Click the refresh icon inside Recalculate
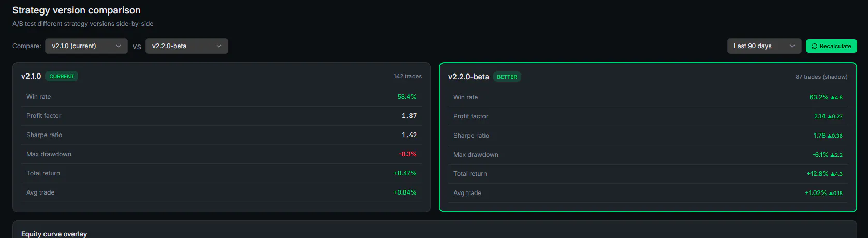868x238 pixels. click(x=815, y=46)
